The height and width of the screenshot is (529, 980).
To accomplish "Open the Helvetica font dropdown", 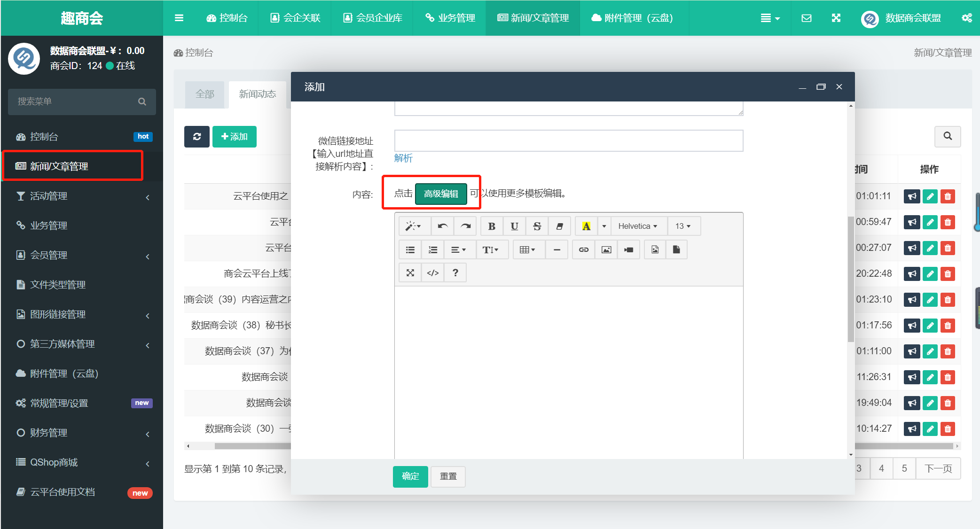I will coord(637,226).
